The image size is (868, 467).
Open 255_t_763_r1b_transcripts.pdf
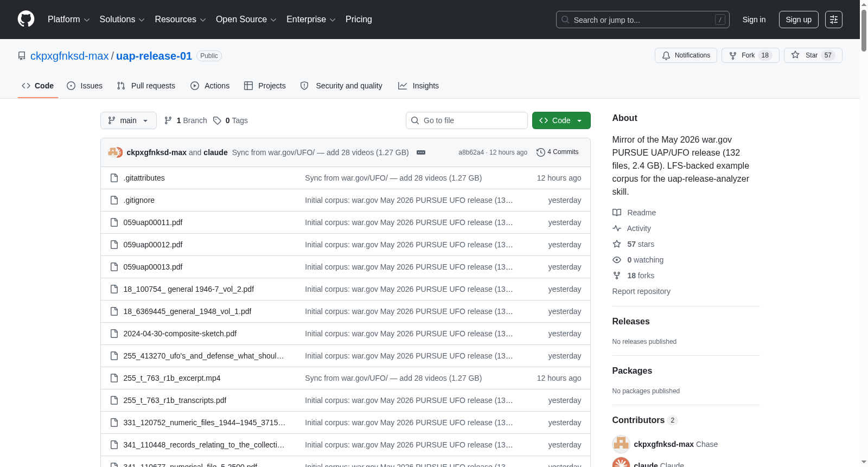pyautogui.click(x=175, y=400)
